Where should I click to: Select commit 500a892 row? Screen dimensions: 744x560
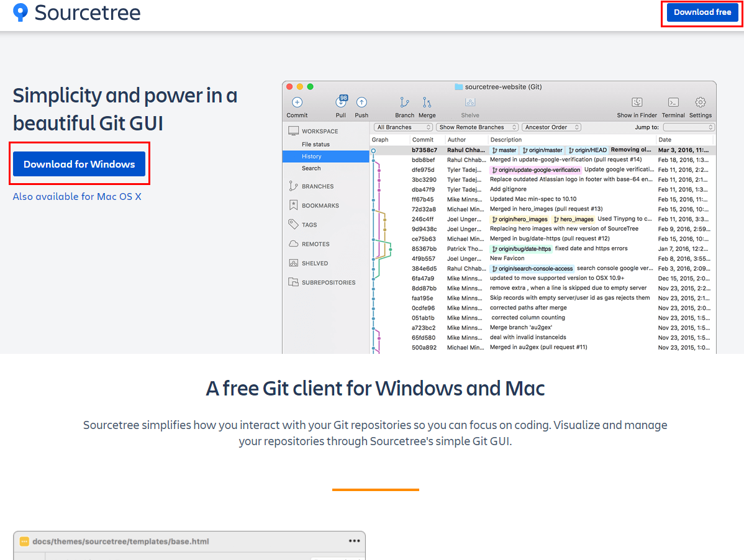point(542,348)
